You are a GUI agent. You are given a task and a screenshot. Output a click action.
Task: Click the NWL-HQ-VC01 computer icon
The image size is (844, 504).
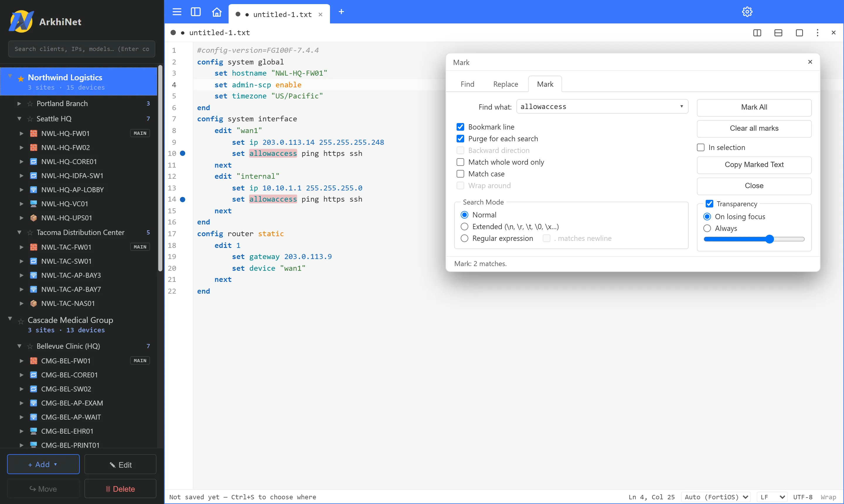point(33,204)
